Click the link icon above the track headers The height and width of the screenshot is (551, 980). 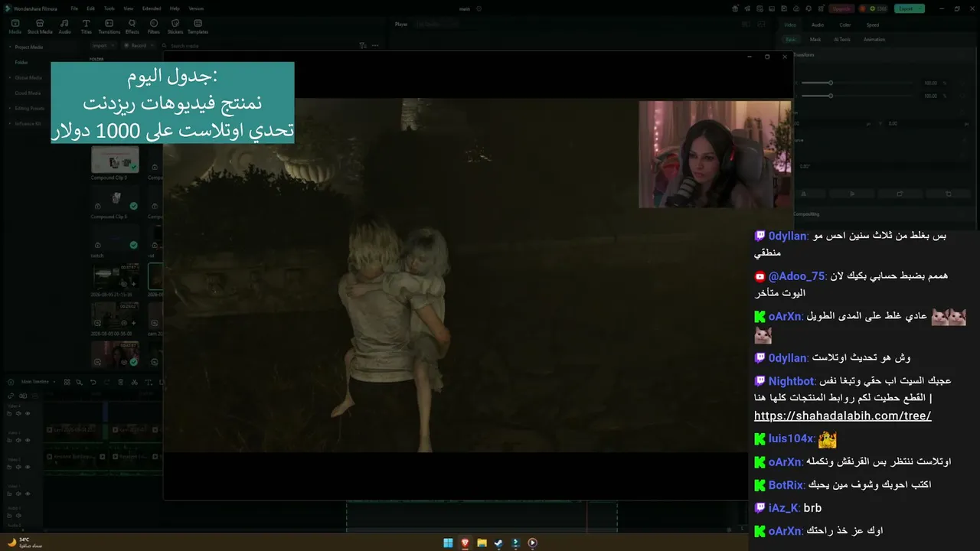click(10, 396)
